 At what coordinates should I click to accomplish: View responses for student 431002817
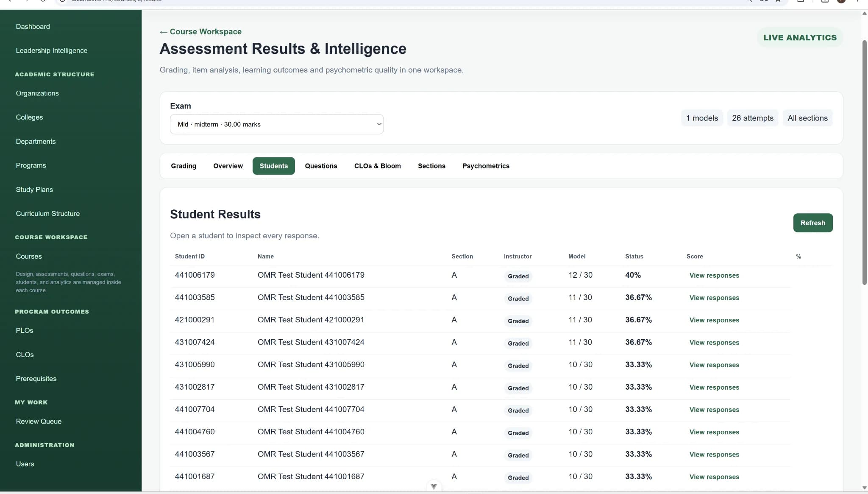click(714, 388)
